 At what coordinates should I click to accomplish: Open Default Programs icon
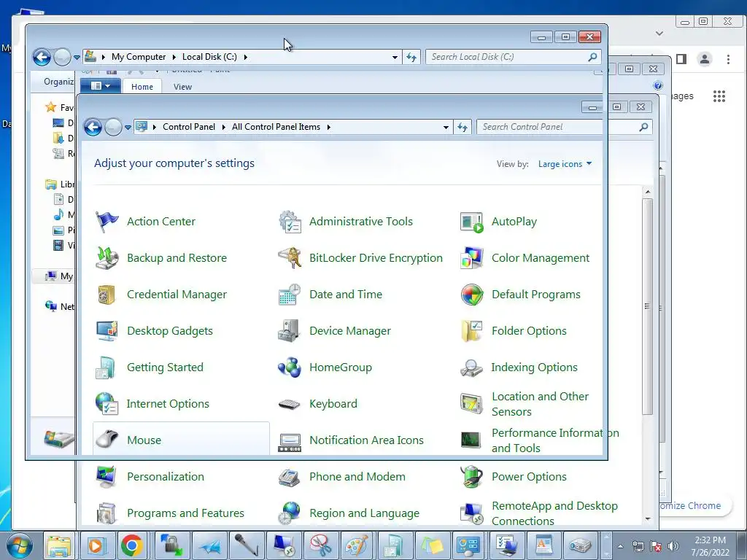[x=472, y=295]
